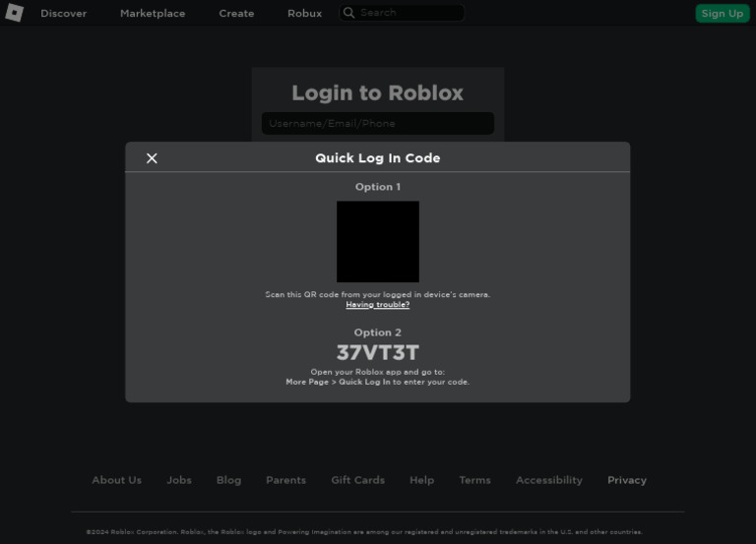Click the Roblox logo icon
Image resolution: width=756 pixels, height=544 pixels.
(x=15, y=13)
